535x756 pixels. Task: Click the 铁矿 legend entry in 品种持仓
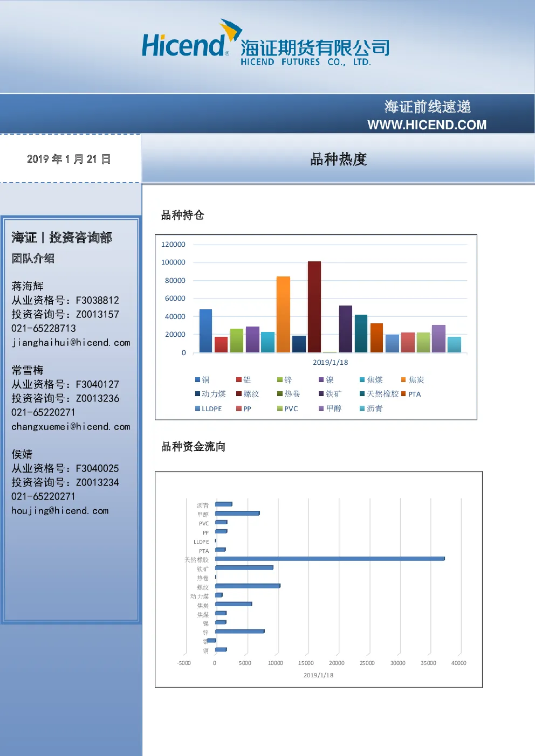tap(331, 394)
